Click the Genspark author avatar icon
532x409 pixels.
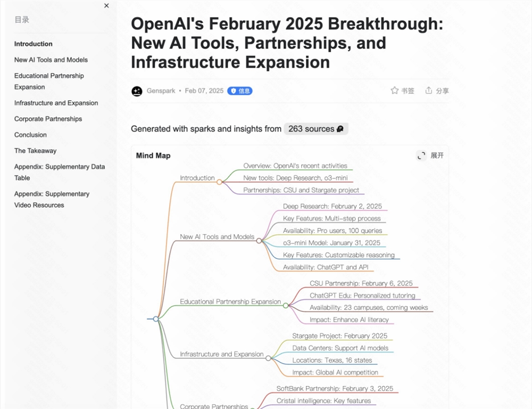(137, 91)
